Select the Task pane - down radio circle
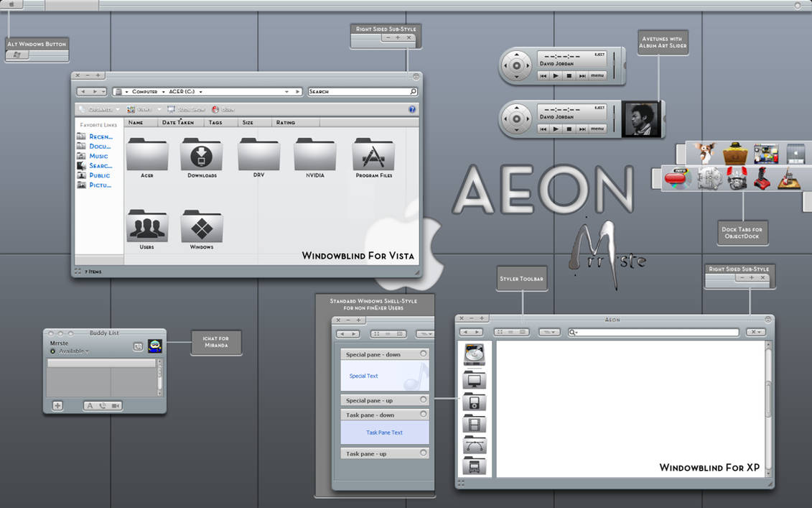 pyautogui.click(x=424, y=414)
